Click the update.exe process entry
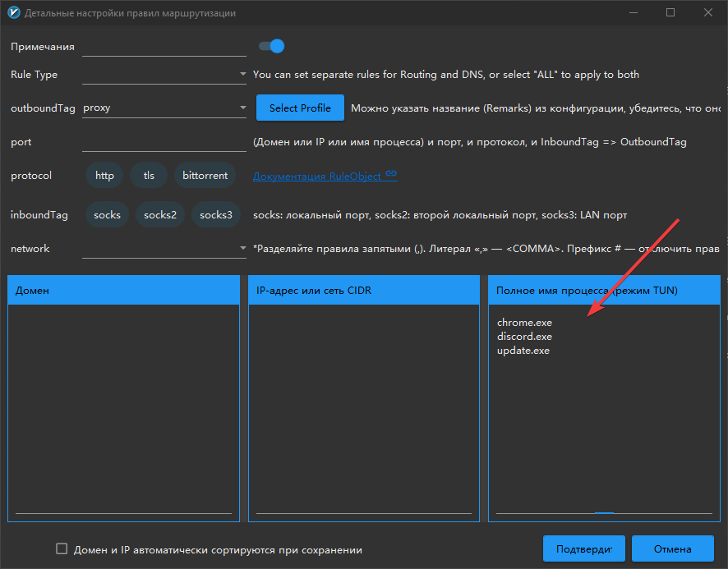Image resolution: width=728 pixels, height=569 pixels. [523, 351]
